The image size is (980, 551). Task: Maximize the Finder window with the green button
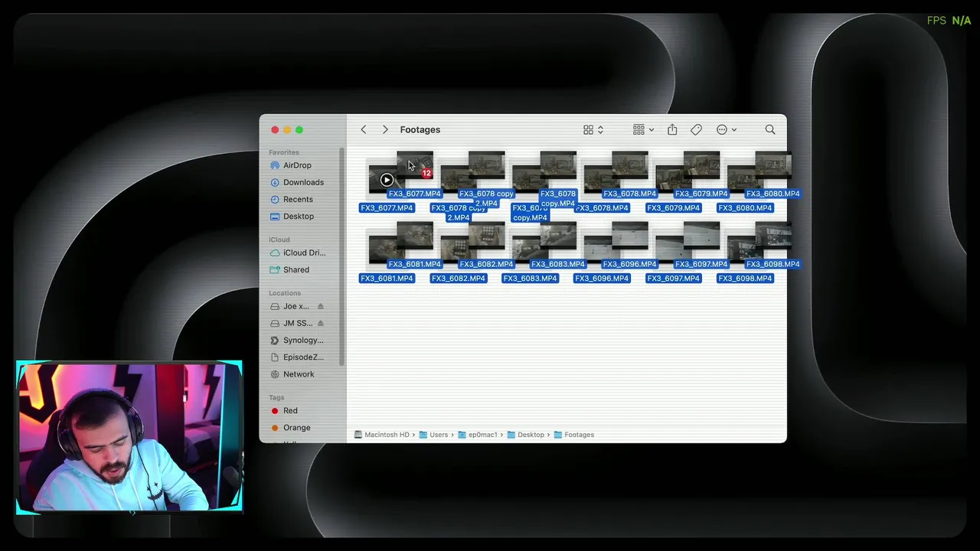(x=299, y=130)
